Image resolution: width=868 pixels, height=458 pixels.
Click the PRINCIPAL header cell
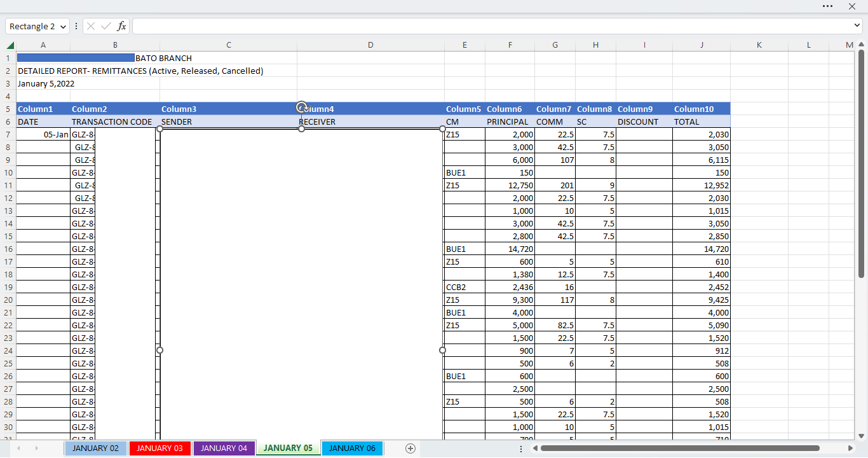point(510,121)
